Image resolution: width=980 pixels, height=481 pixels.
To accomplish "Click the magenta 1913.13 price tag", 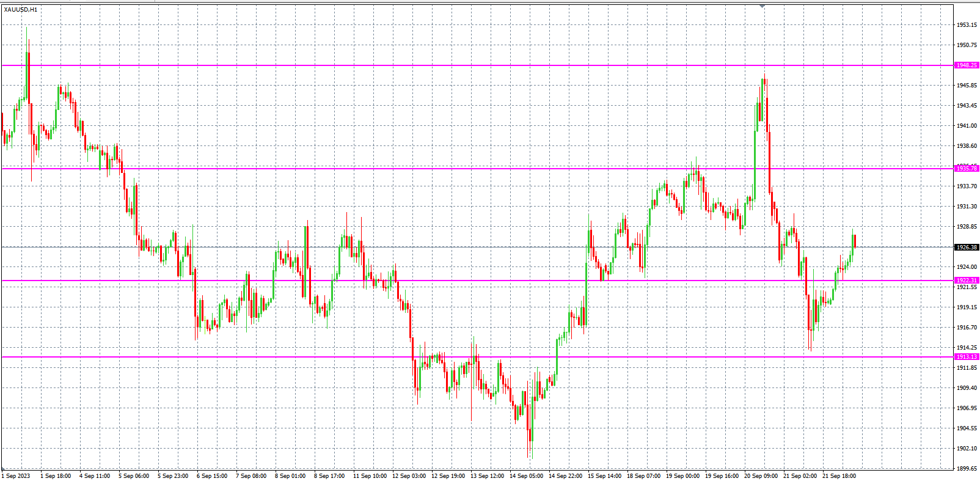I will point(967,357).
